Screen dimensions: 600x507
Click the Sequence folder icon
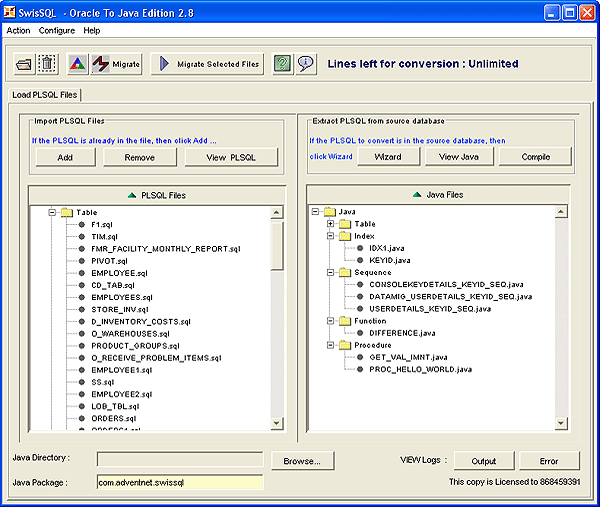pos(344,272)
